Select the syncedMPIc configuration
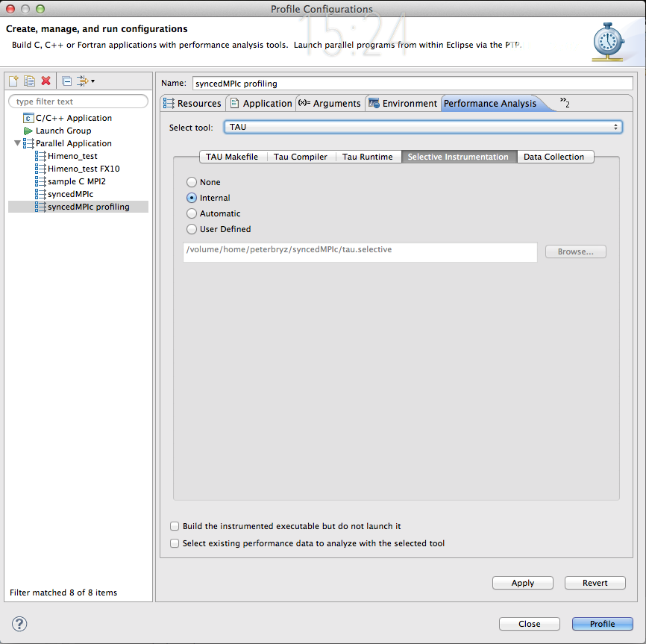Screen dimensions: 646x644 (70, 194)
